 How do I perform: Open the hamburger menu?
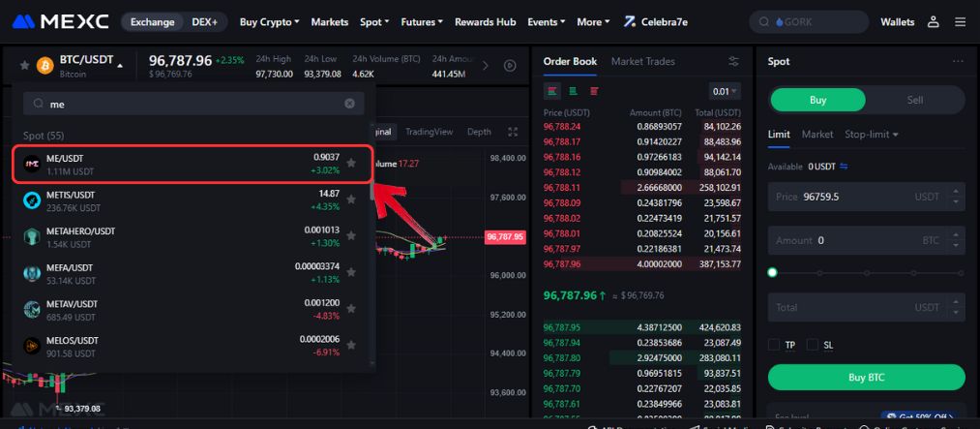tap(961, 22)
